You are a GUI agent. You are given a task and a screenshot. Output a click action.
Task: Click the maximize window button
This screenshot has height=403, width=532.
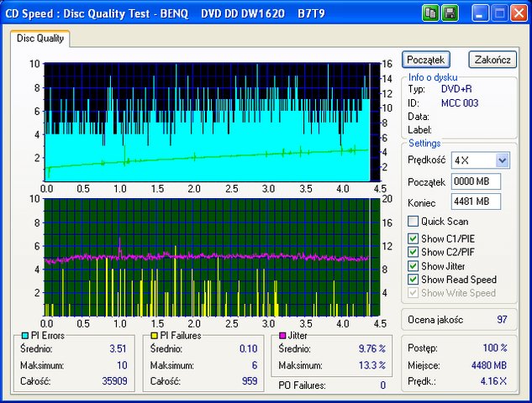[x=499, y=13]
